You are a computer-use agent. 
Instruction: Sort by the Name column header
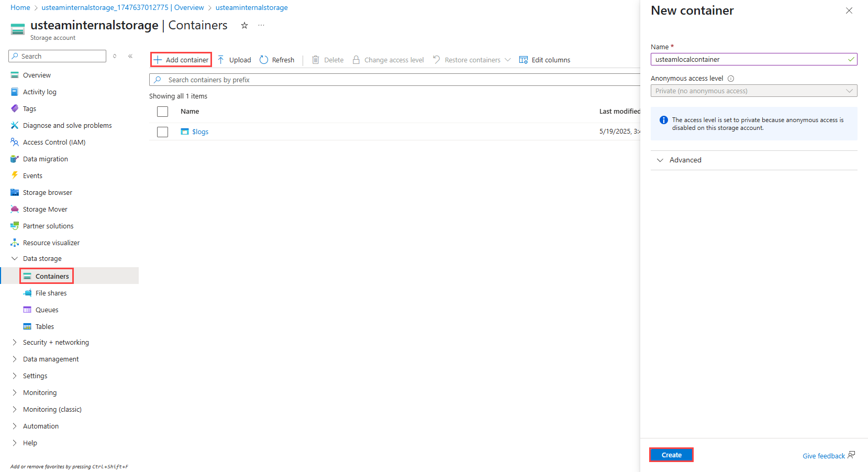(190, 112)
